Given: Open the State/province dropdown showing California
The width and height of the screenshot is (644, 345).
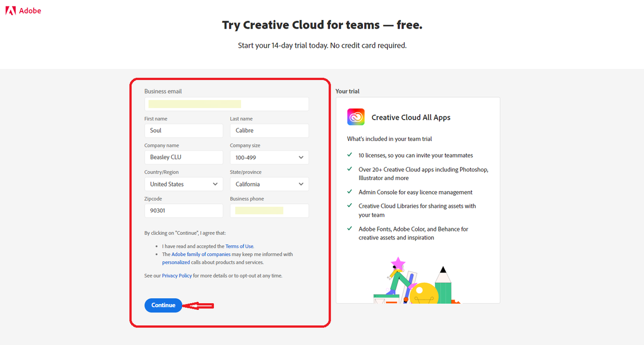Looking at the screenshot, I should tap(269, 184).
